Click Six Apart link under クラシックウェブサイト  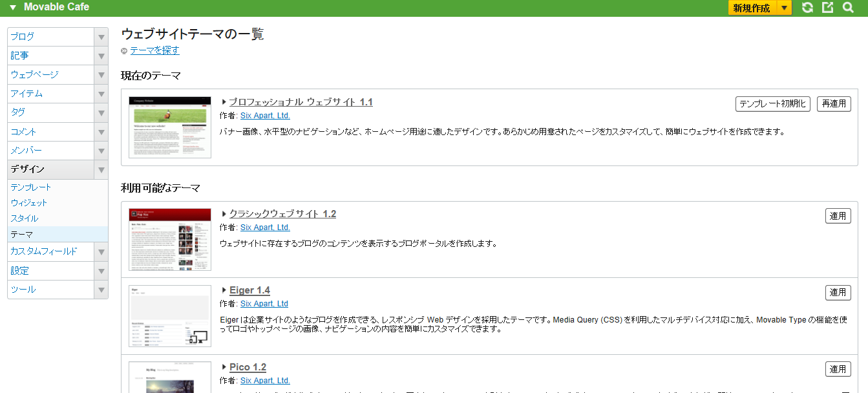pos(265,228)
